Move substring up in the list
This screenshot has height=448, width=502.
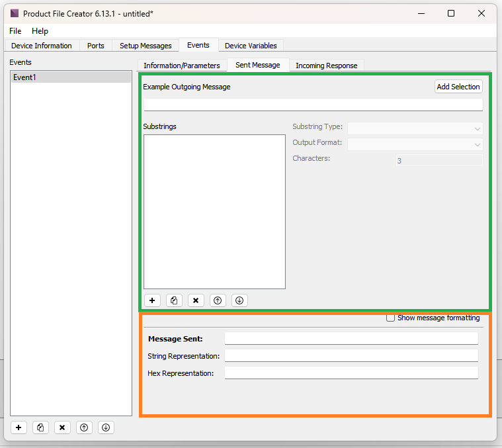(x=218, y=300)
